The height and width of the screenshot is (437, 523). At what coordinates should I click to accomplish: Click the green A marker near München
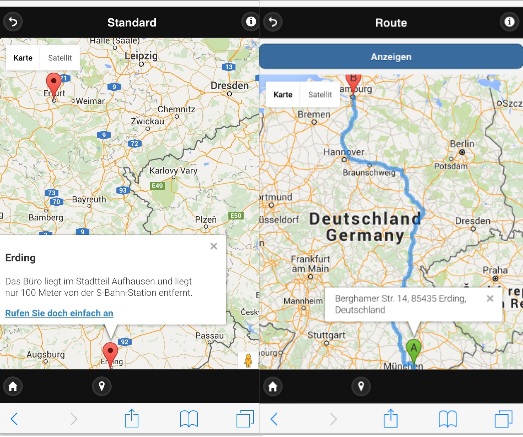[414, 351]
